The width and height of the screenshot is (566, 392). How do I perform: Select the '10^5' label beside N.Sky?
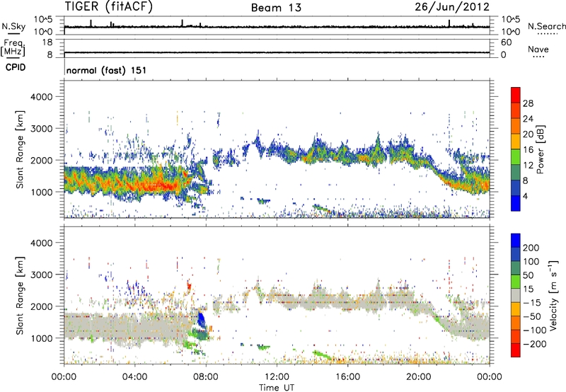click(x=43, y=20)
